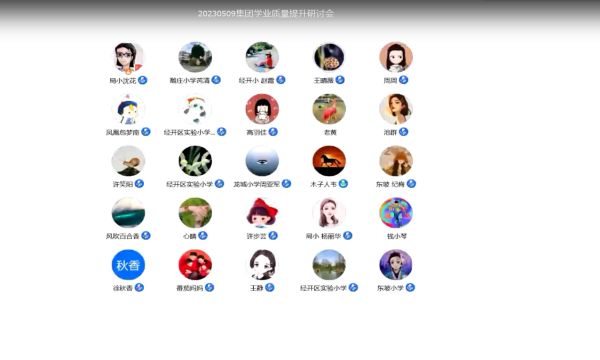Viewport: 600px width, 360px height.
Task: Open the red-background cartoon girl avatar
Action: (x=262, y=109)
